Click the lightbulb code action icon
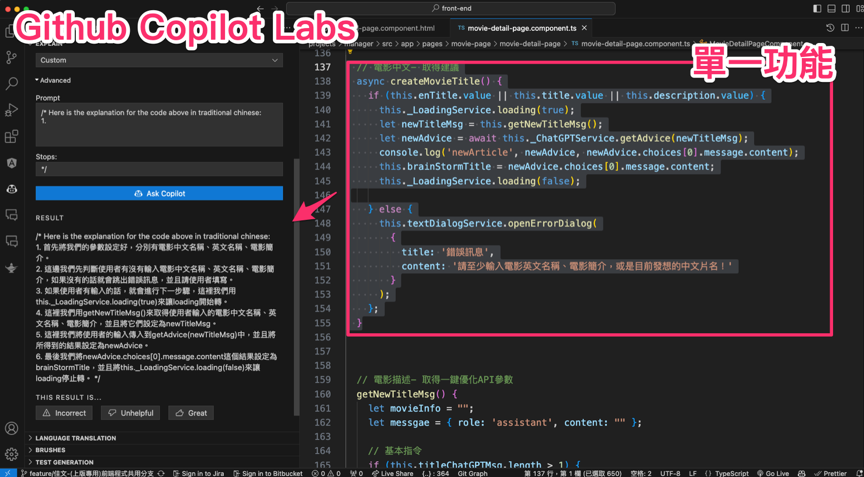Image resolution: width=864 pixels, height=477 pixels. point(349,53)
